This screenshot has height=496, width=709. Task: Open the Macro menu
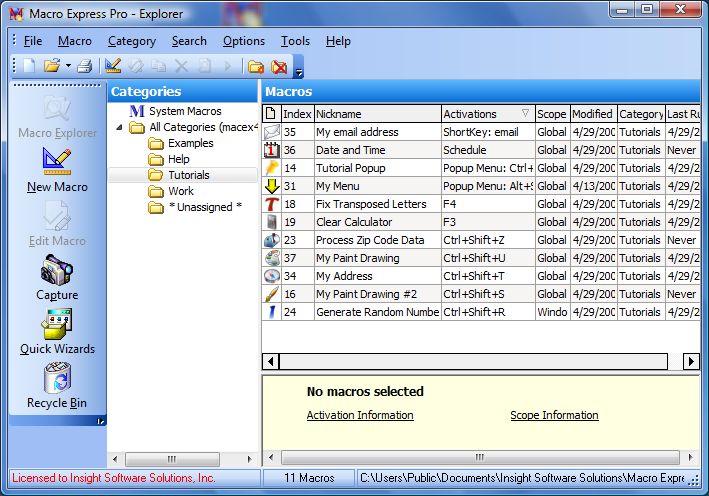[75, 41]
